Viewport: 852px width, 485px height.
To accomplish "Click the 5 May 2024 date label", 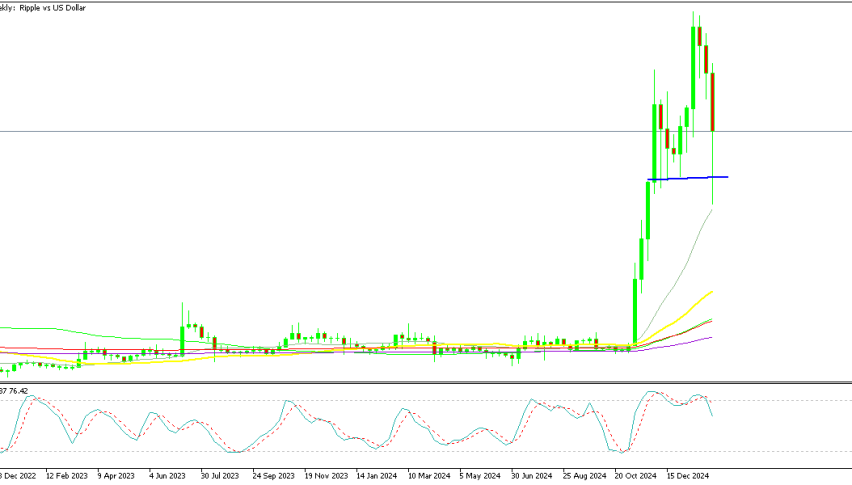I will (480, 476).
